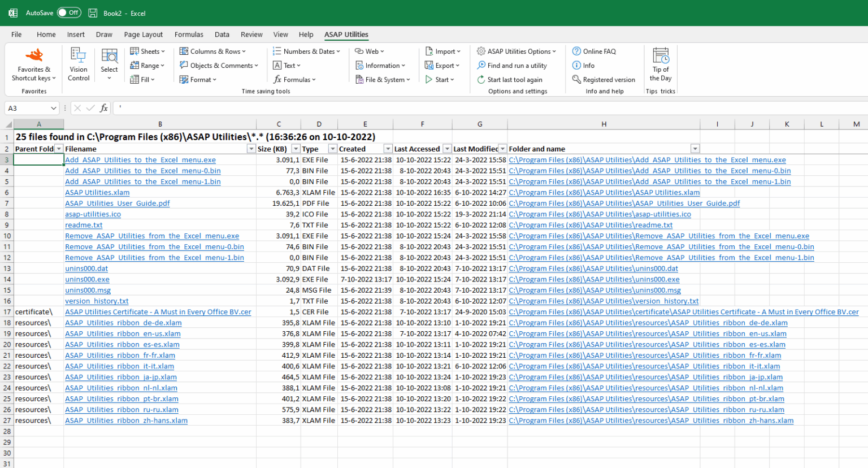Open the unins000.exe link in Filename column

87,279
